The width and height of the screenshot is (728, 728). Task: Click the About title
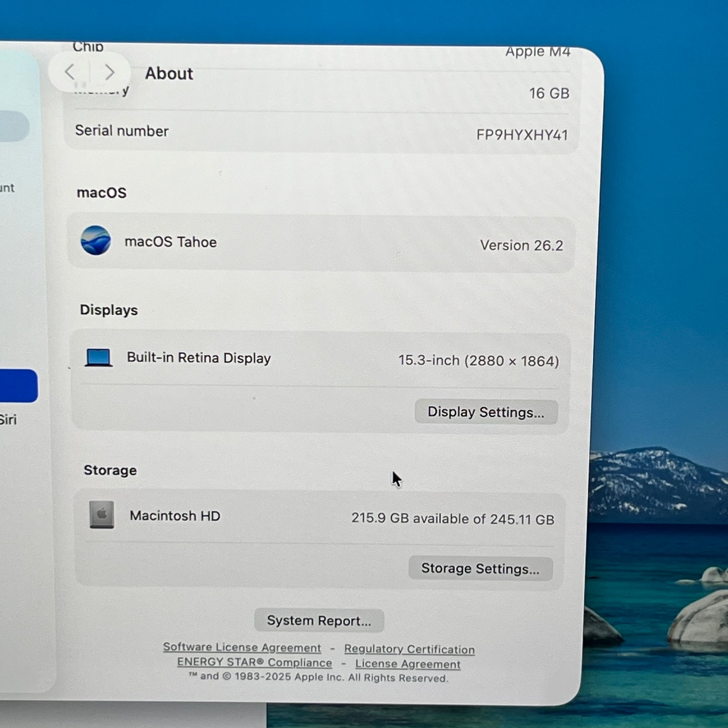coord(169,74)
